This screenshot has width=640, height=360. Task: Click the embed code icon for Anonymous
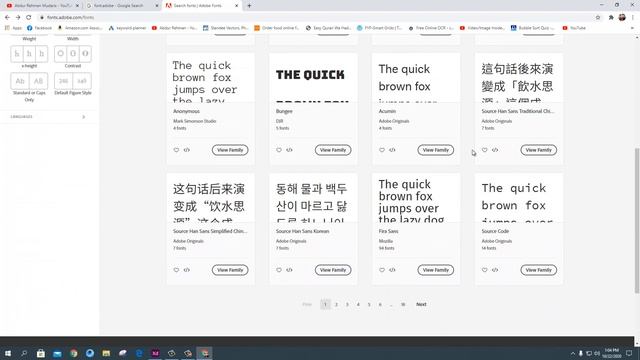pyautogui.click(x=187, y=150)
